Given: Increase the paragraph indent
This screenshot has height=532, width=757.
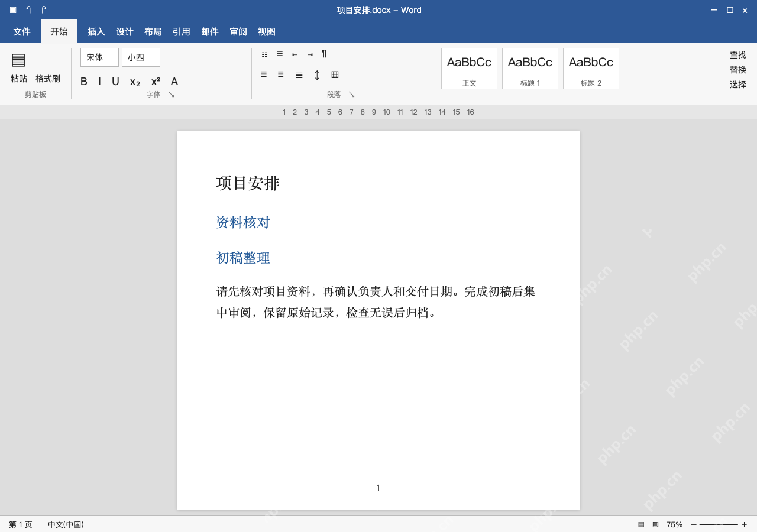Looking at the screenshot, I should 310,54.
